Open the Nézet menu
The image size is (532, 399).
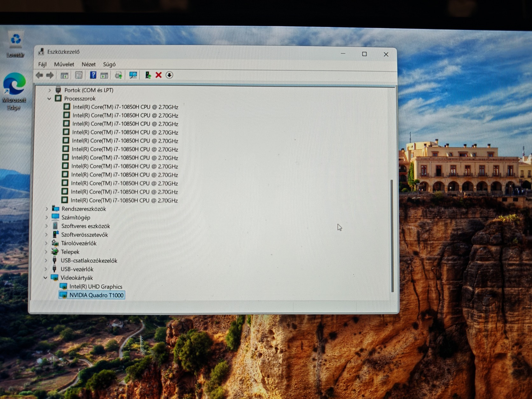coord(88,64)
